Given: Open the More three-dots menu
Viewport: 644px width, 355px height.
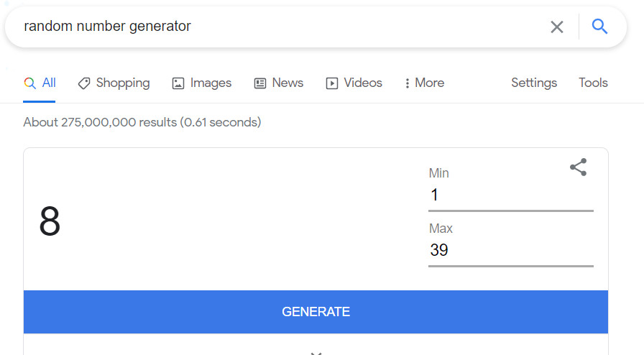Looking at the screenshot, I should point(424,83).
